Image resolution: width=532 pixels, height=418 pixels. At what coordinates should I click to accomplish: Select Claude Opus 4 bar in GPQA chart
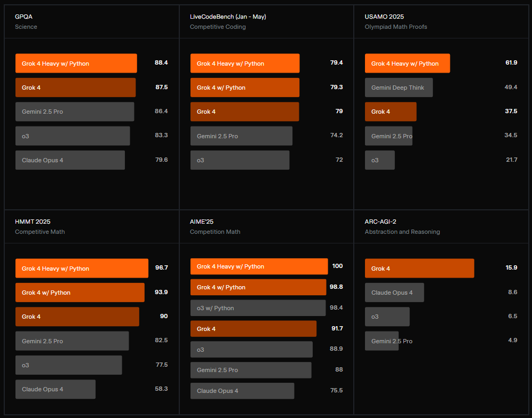tap(69, 160)
